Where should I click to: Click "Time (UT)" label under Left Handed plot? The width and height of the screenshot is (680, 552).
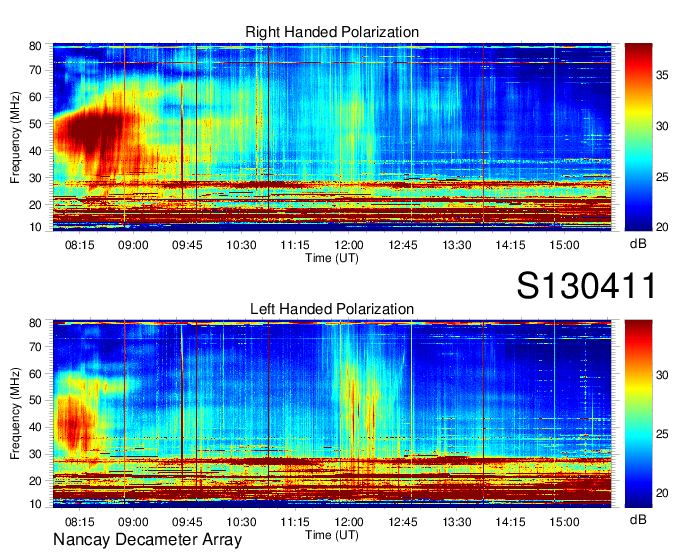point(332,535)
